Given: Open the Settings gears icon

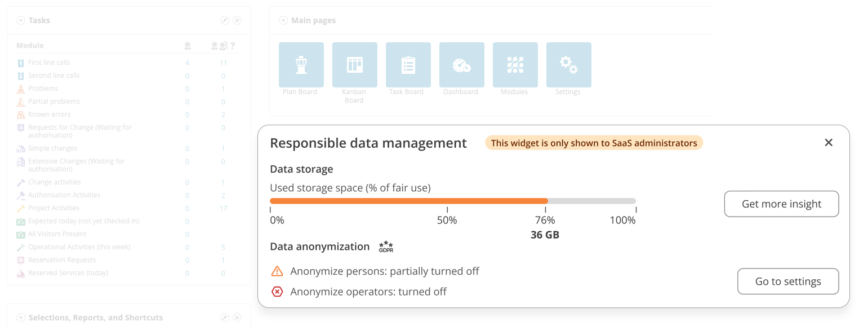Looking at the screenshot, I should tap(569, 65).
